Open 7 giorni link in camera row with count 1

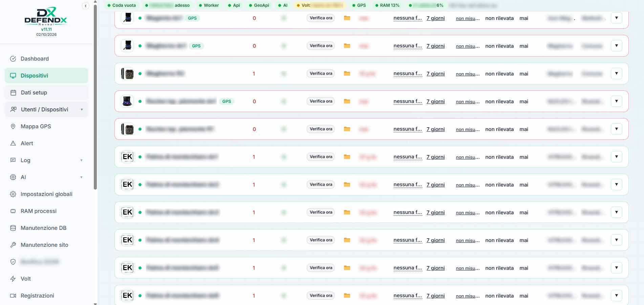[435, 74]
